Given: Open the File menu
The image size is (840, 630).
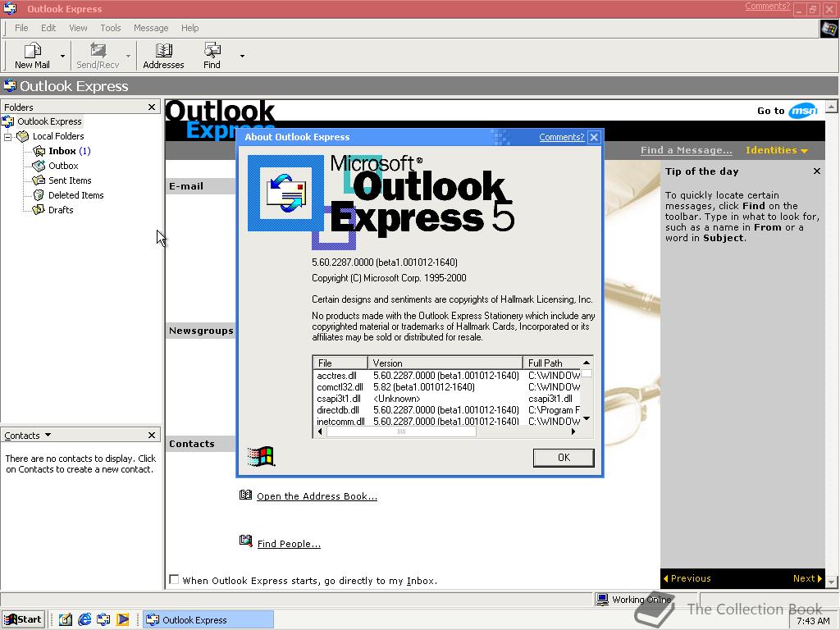Looking at the screenshot, I should [x=21, y=28].
